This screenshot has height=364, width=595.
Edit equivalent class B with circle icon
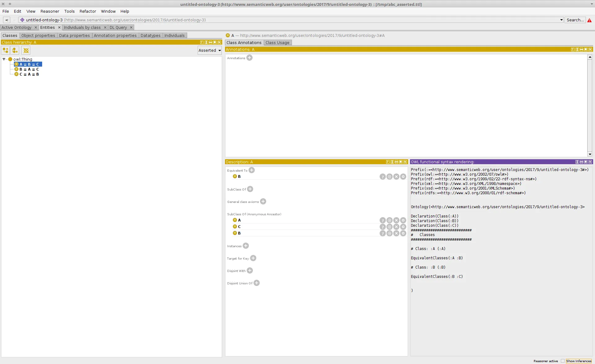[403, 177]
